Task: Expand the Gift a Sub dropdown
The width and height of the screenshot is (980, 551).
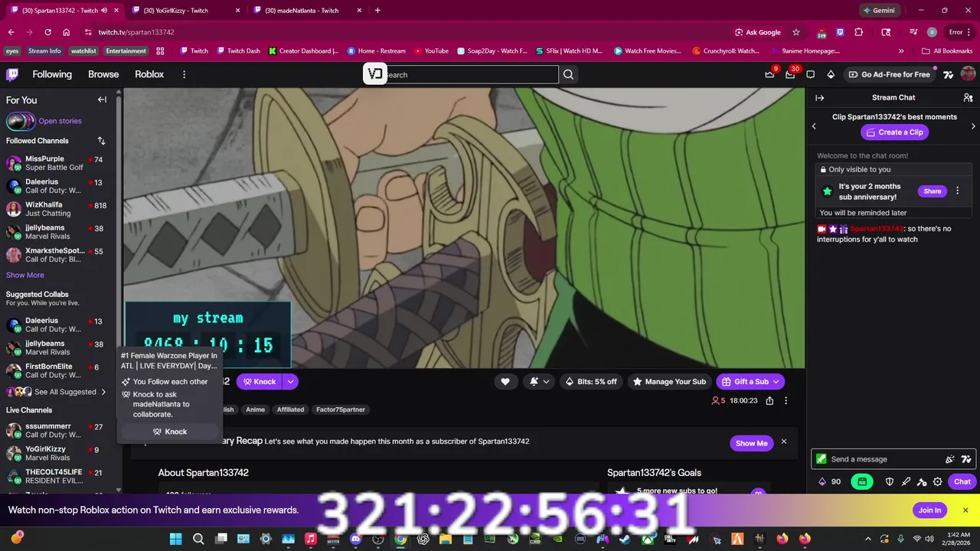Action: (x=776, y=381)
